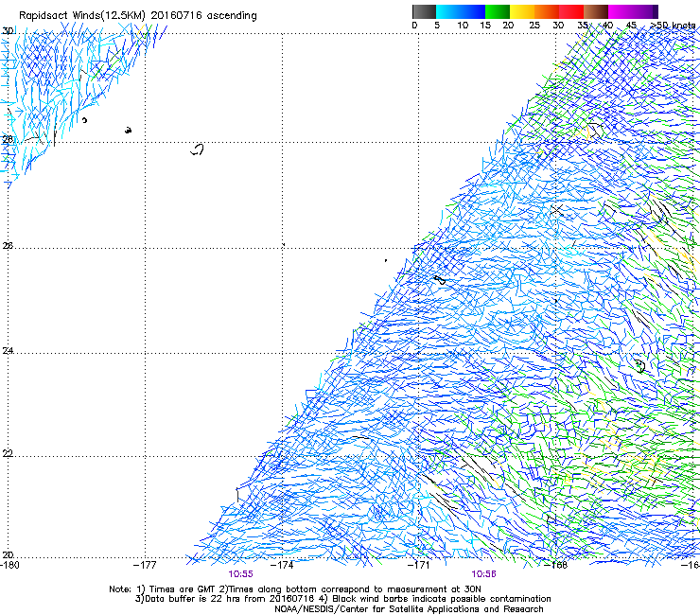This screenshot has height=615, width=700.
Task: Click the "45" label under the color scale
Action: tap(631, 26)
